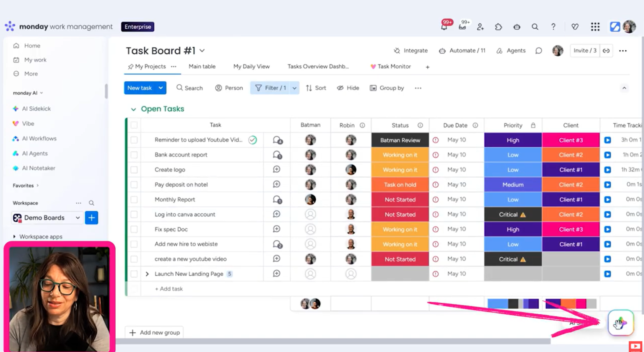644x352 pixels.
Task: Open the board discussion chat bubble icon
Action: tap(539, 51)
